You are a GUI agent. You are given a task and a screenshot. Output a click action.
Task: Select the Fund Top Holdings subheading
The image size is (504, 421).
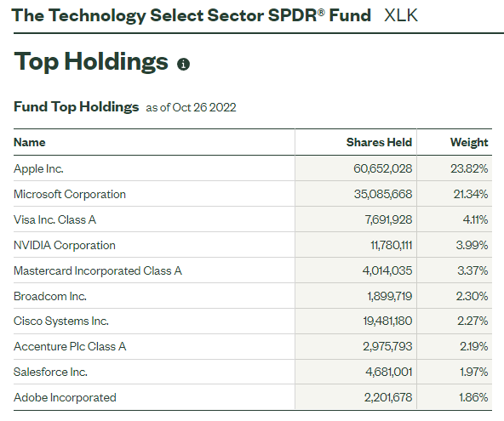[x=76, y=106]
